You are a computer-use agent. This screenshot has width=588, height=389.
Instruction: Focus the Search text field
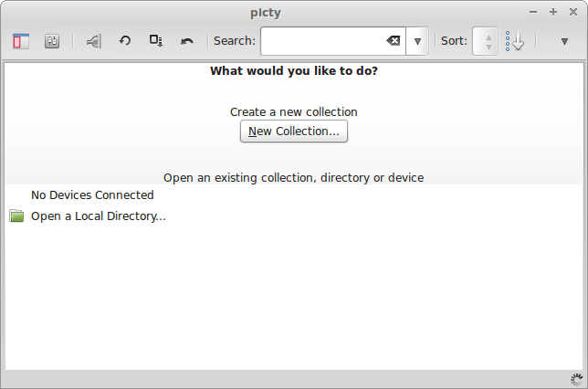coord(323,41)
